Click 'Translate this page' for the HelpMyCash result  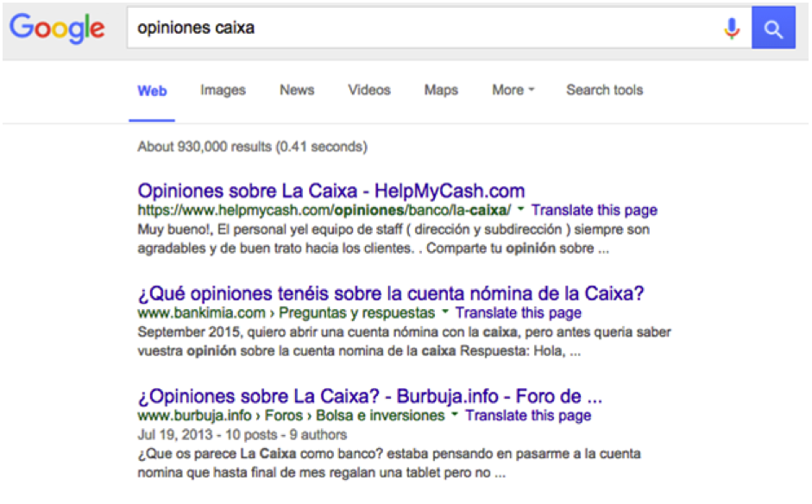(594, 211)
